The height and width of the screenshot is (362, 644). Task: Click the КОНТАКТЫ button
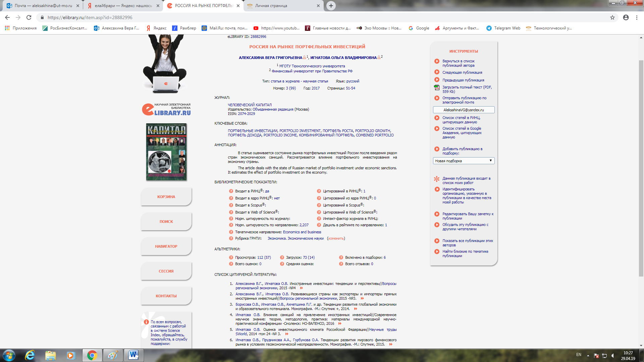click(166, 296)
